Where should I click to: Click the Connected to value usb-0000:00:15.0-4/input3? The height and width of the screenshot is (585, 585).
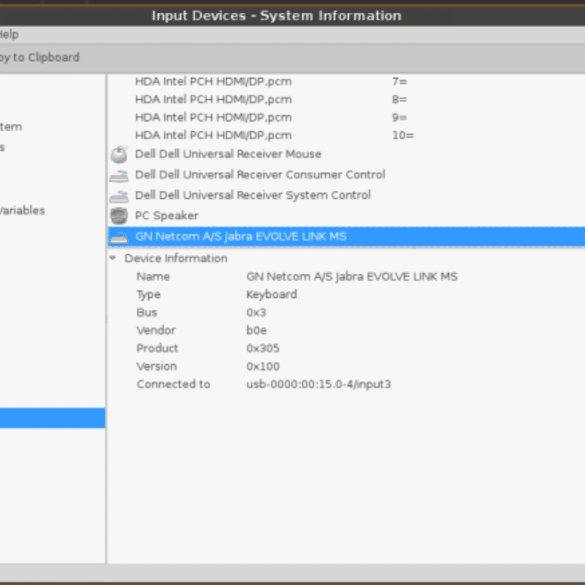(318, 384)
